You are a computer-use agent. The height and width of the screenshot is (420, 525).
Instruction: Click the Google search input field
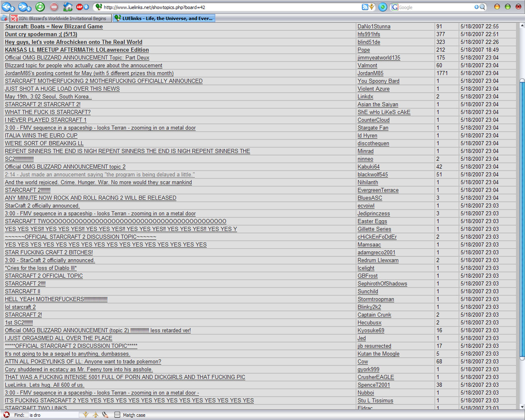pyautogui.click(x=435, y=7)
